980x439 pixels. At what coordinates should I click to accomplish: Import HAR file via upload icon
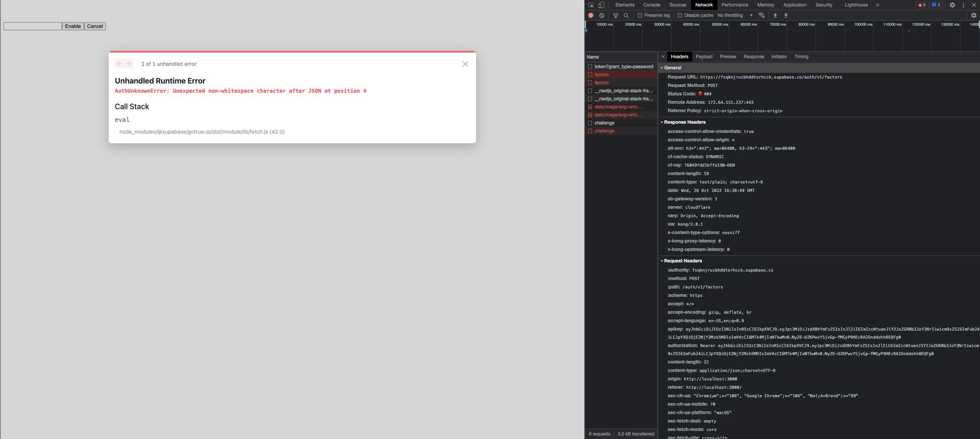(775, 15)
